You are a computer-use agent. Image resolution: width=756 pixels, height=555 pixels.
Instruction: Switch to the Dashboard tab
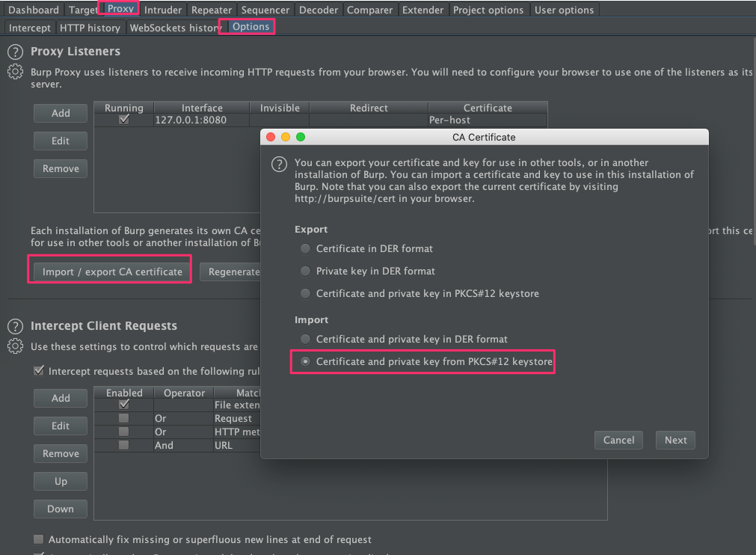click(33, 10)
